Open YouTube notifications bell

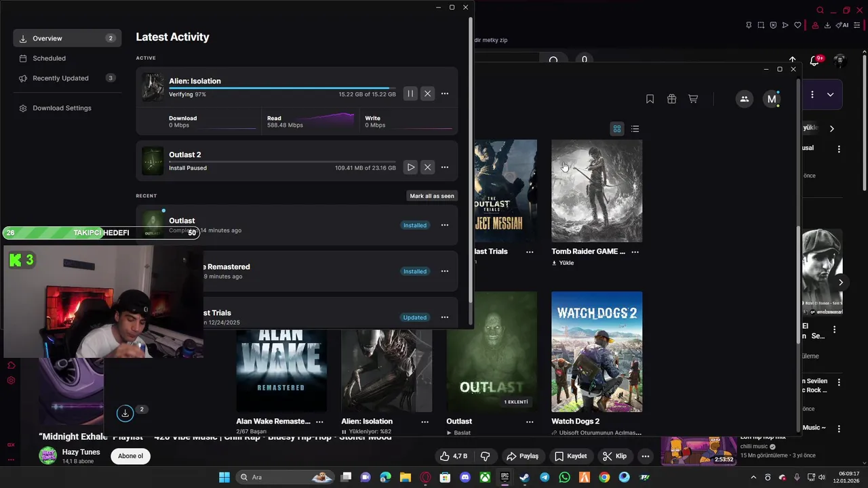coord(815,61)
